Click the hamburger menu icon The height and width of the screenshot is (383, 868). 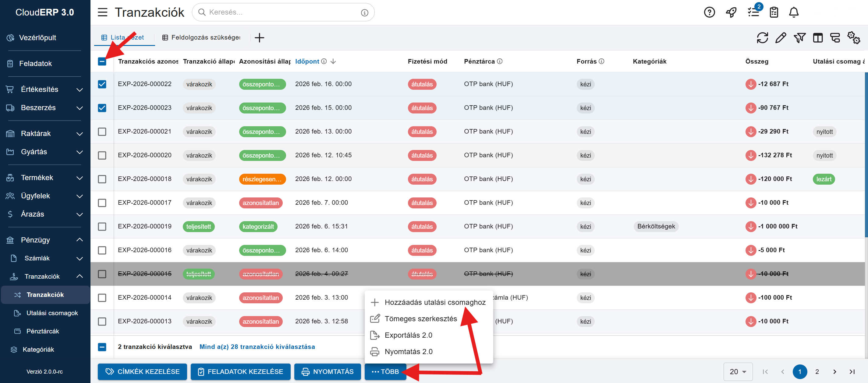tap(102, 12)
